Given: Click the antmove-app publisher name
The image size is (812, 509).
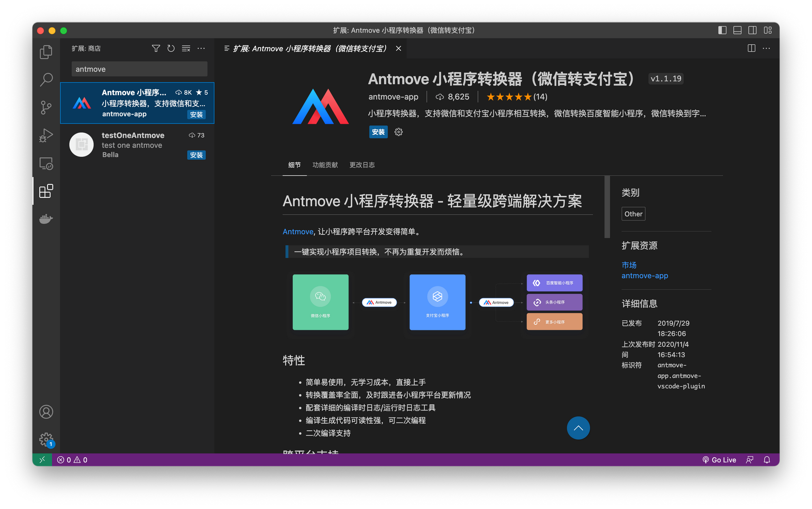Looking at the screenshot, I should 393,97.
